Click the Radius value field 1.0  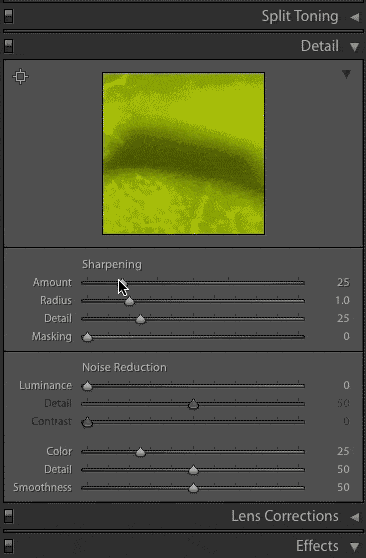(x=342, y=301)
